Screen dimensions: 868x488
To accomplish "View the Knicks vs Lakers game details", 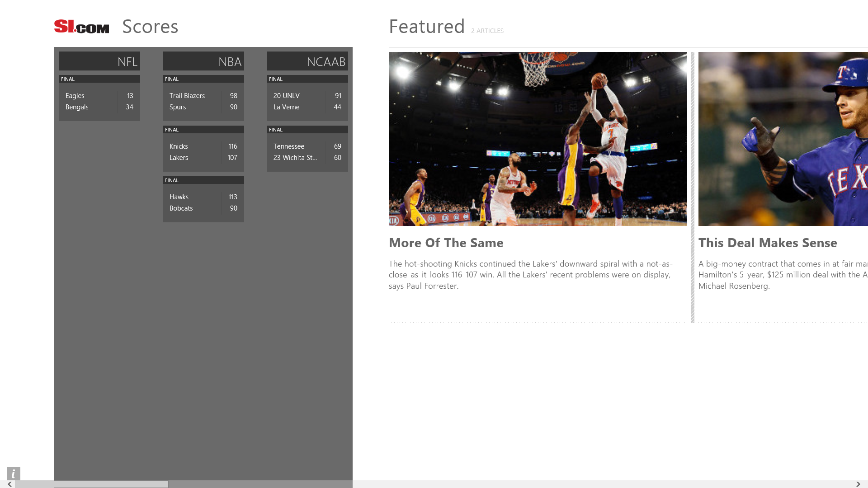I will tap(203, 151).
